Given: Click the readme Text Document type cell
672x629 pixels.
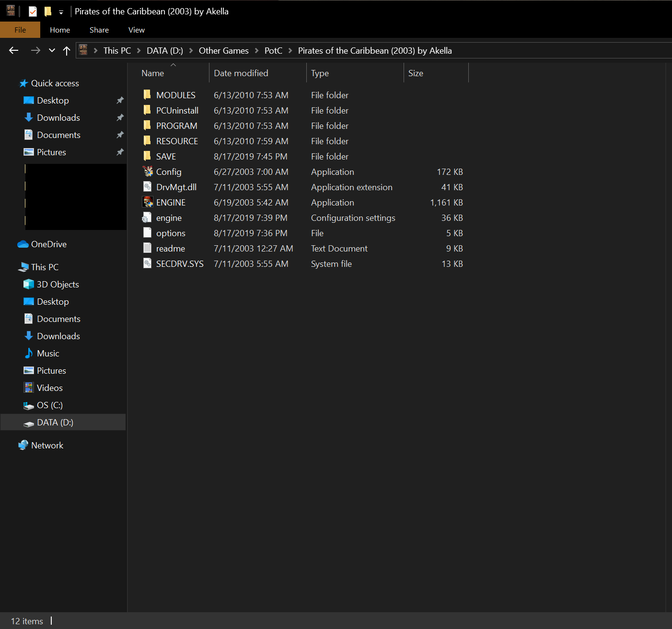Looking at the screenshot, I should click(x=339, y=248).
